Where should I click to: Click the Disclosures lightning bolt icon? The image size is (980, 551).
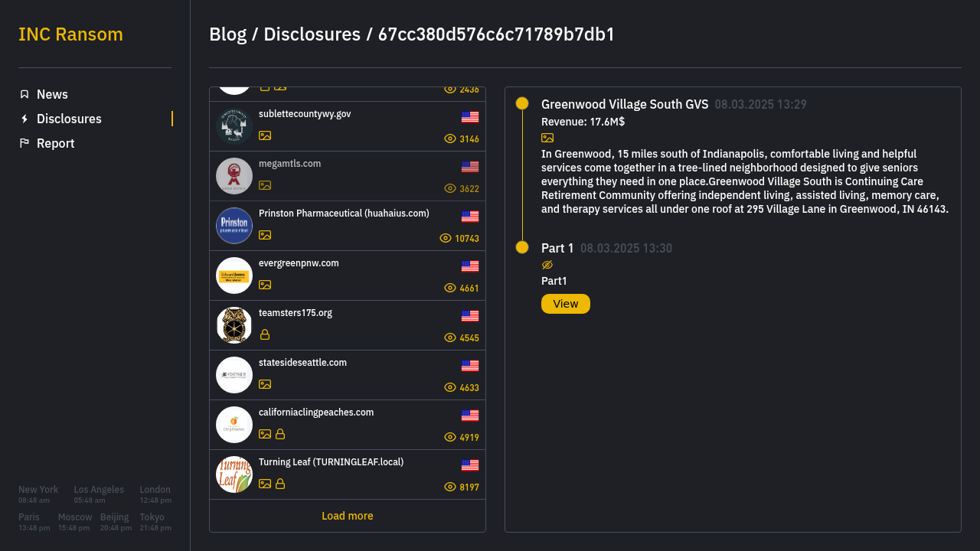click(x=24, y=119)
